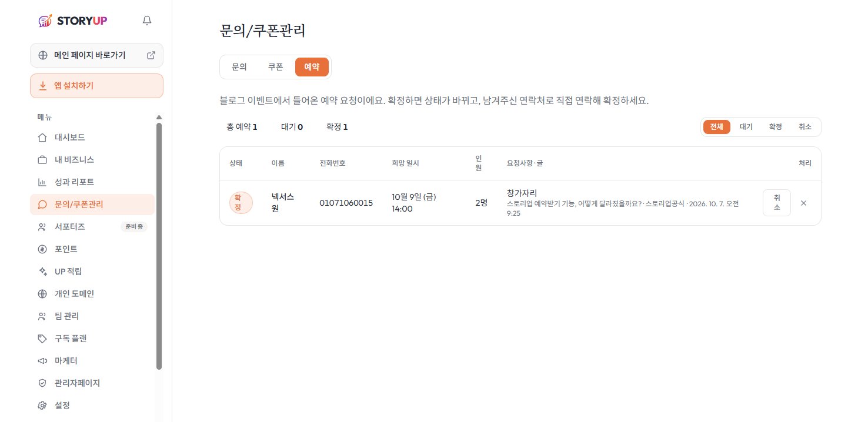
Task: Click 관리자페이지 shield icon
Action: tap(42, 383)
